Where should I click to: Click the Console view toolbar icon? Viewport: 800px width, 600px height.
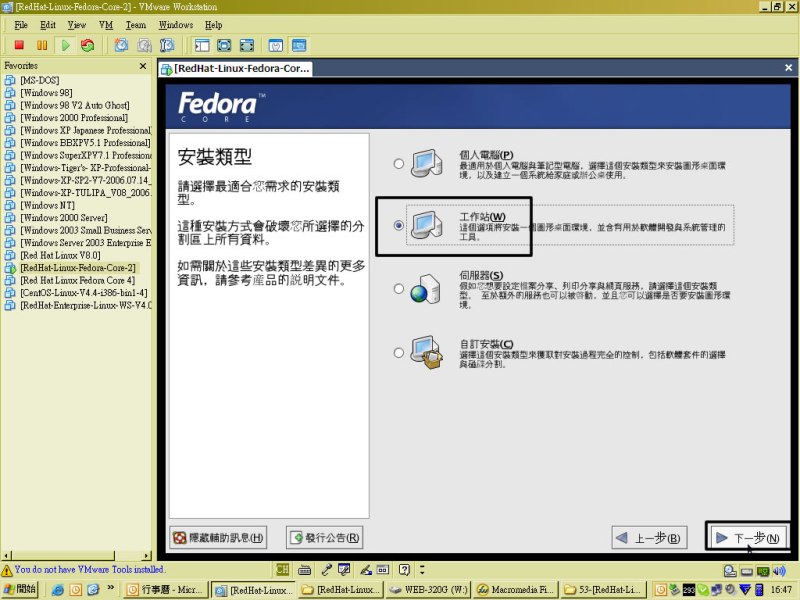[x=299, y=45]
